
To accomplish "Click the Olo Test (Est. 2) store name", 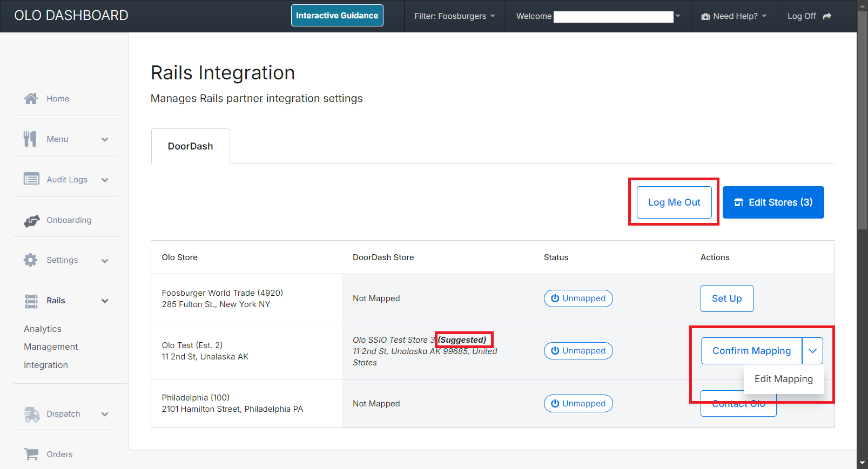I will 192,345.
